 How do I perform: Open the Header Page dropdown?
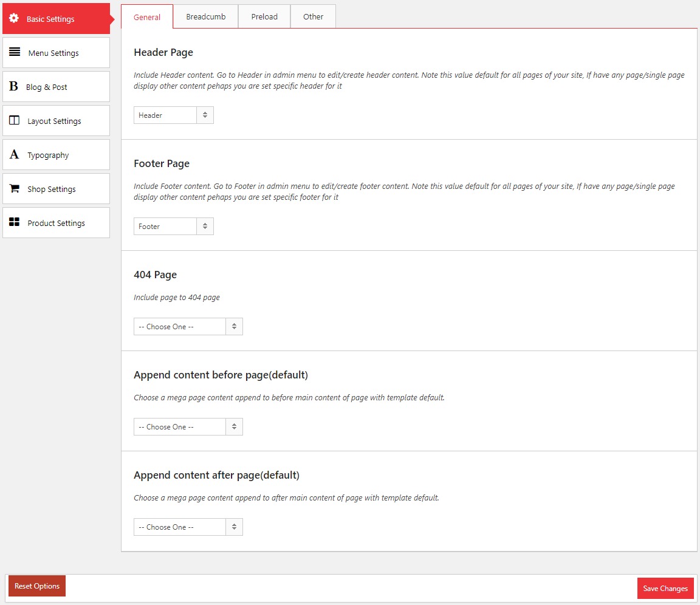174,115
